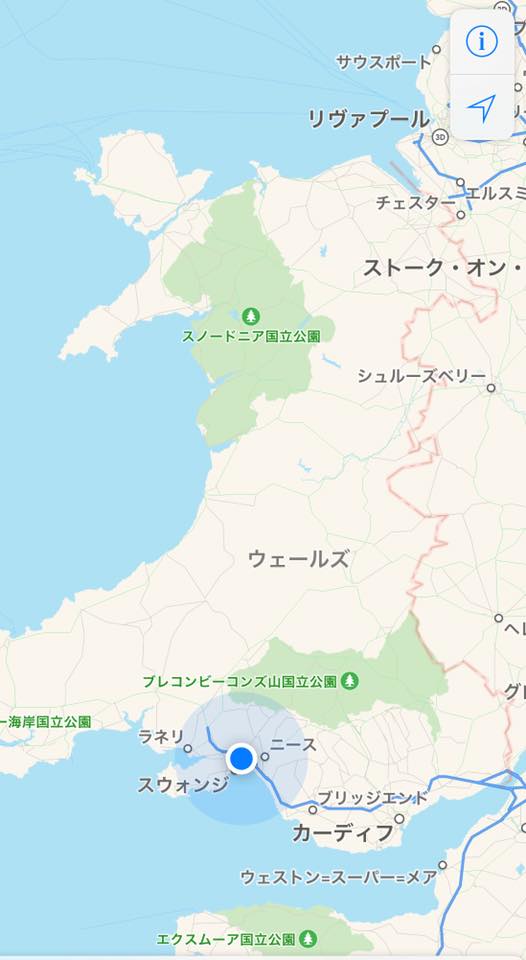This screenshot has height=960, width=526.
Task: Select the Exmoor National Park tree icon
Action: 308,938
